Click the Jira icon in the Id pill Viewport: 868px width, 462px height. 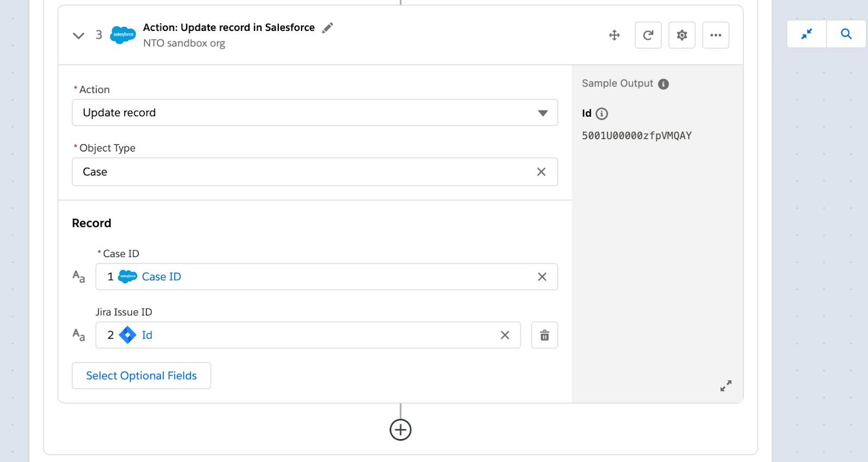coord(127,335)
